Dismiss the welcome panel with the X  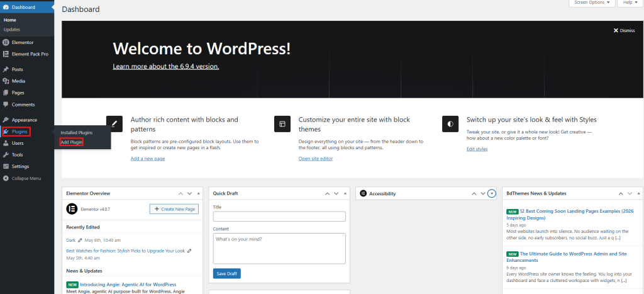(624, 30)
